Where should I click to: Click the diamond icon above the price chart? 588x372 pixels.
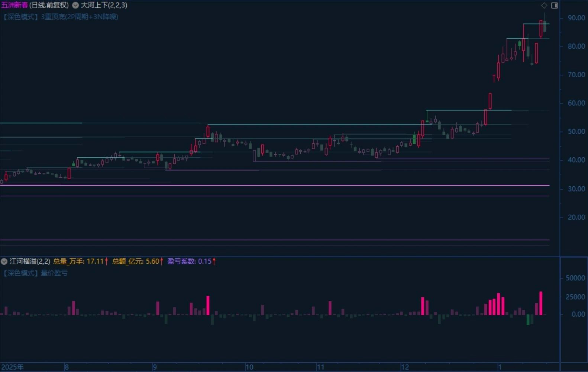pos(544,5)
